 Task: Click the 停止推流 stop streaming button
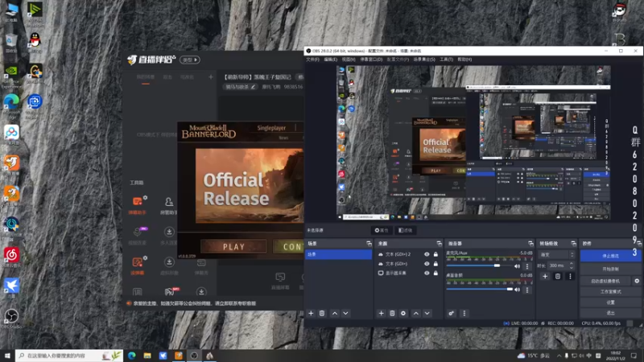(x=611, y=256)
